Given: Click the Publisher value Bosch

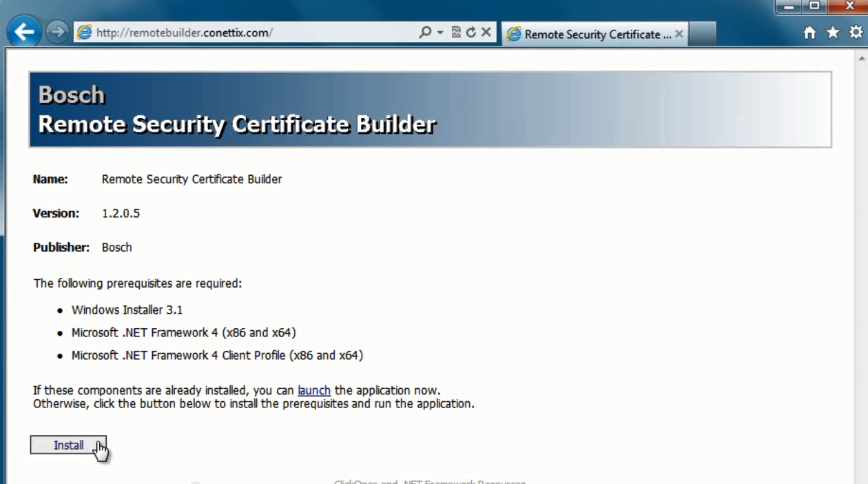Looking at the screenshot, I should click(x=116, y=247).
